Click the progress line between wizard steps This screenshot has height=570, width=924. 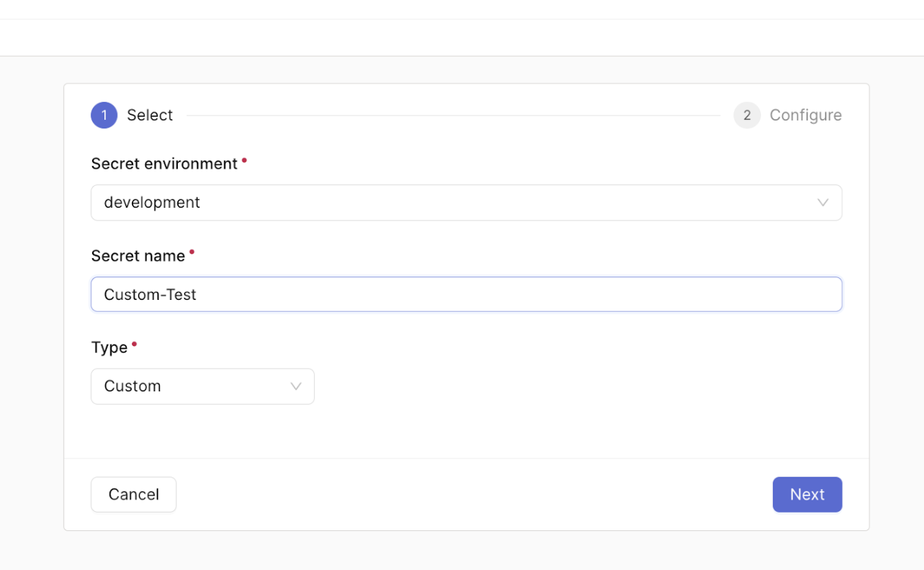453,116
